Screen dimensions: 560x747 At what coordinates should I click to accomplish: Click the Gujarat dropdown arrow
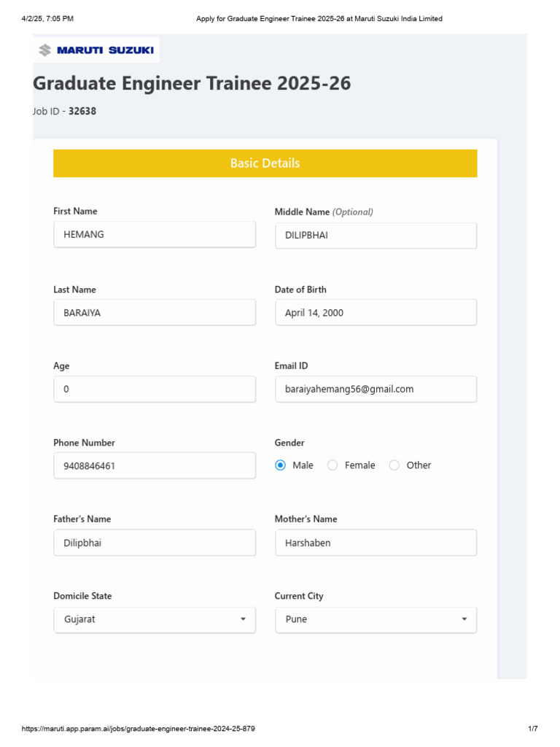coord(243,619)
